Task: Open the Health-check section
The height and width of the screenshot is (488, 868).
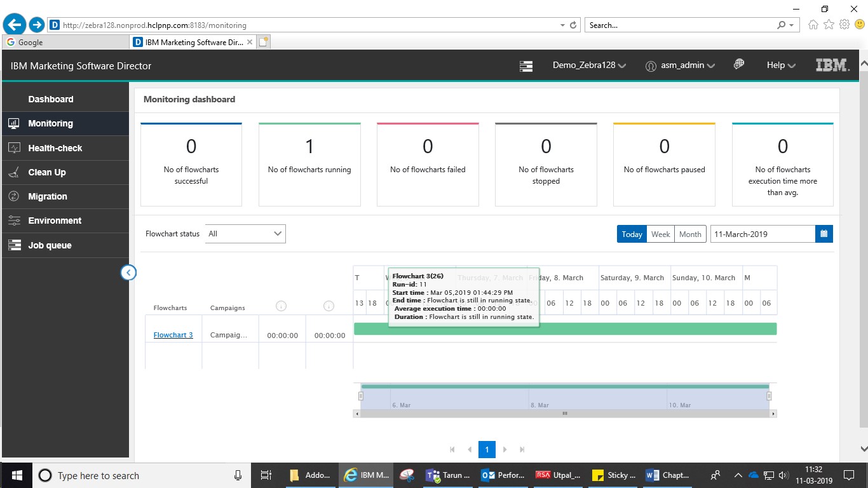Action: [64, 148]
